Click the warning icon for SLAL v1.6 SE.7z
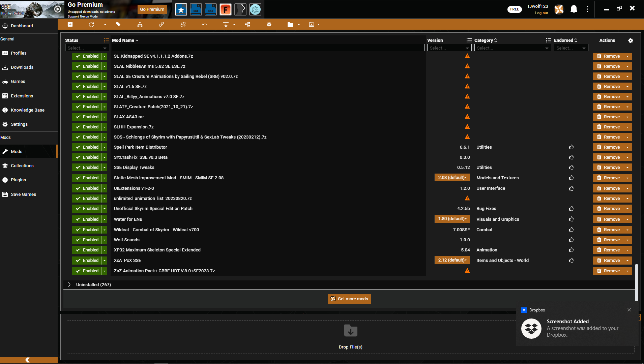Screen dimensions: 644x364 click(467, 86)
